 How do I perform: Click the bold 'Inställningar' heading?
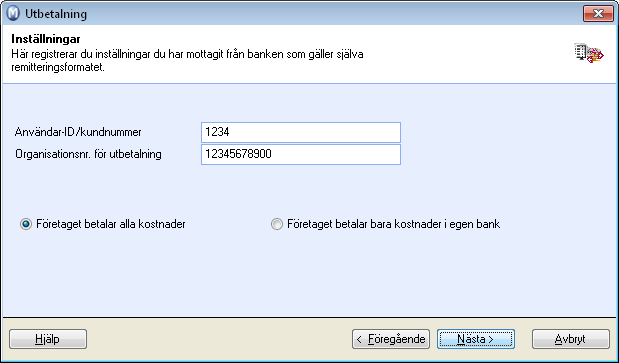tap(46, 39)
